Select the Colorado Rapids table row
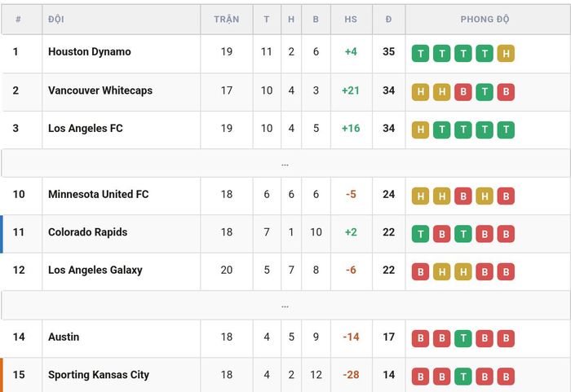Screen dimensions: 571x392 click(x=285, y=234)
